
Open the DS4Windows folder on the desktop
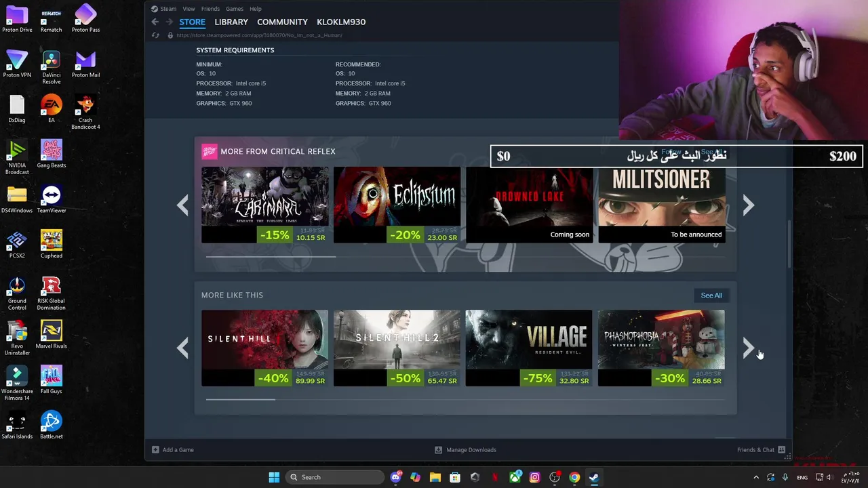coord(17,199)
